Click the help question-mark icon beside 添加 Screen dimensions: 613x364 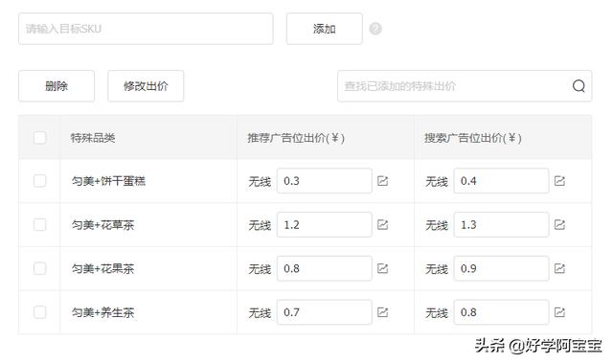pos(375,29)
